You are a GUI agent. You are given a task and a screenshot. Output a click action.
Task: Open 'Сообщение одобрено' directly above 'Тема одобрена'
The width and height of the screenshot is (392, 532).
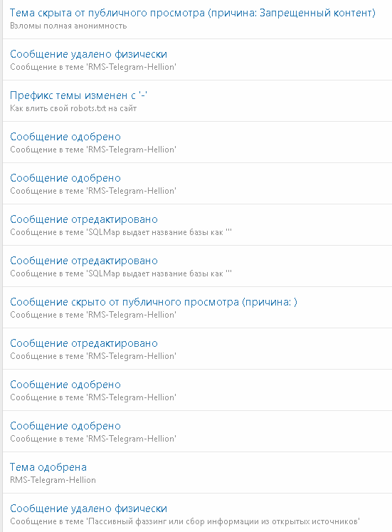click(x=65, y=426)
